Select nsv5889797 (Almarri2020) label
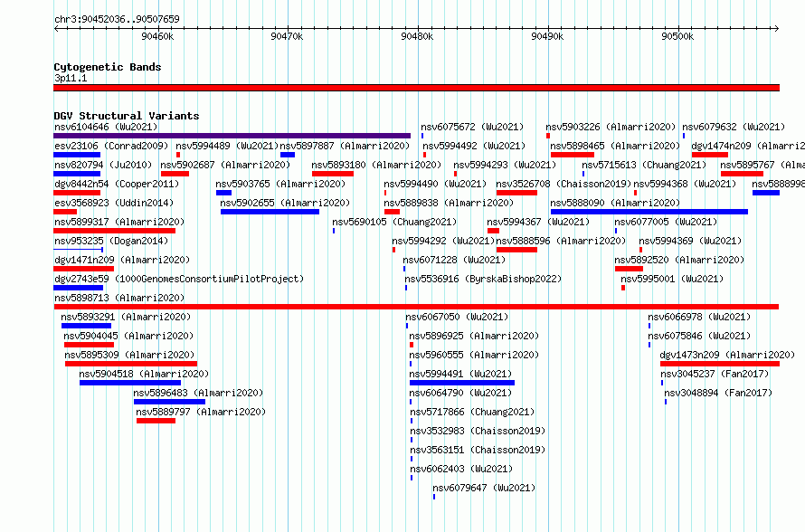The image size is (805, 532). tap(201, 412)
